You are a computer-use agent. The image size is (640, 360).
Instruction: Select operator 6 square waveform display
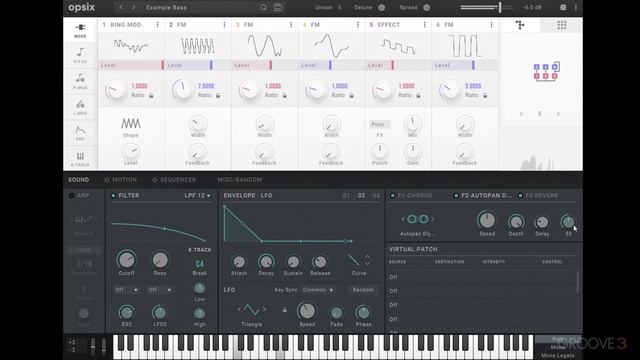coord(465,46)
